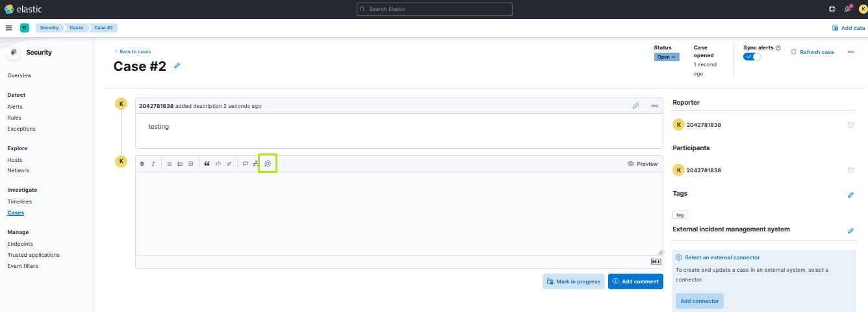
Task: Open user K account avatar menu
Action: coord(863,9)
